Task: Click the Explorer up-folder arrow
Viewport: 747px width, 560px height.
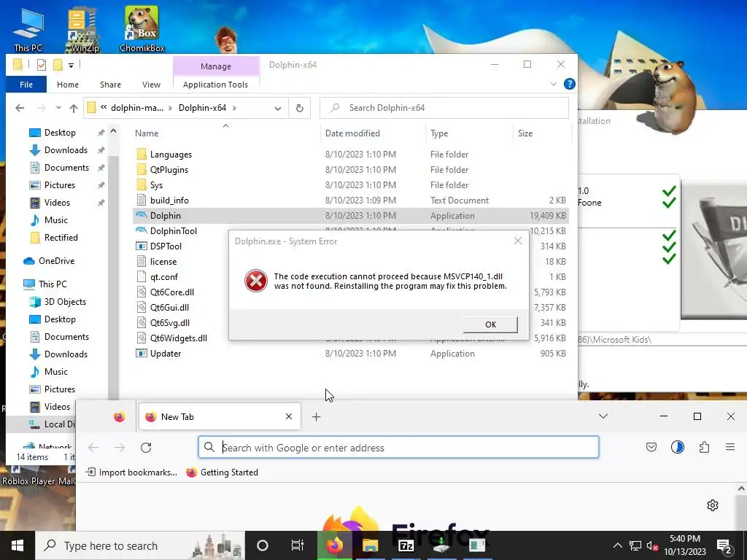Action: [x=74, y=108]
